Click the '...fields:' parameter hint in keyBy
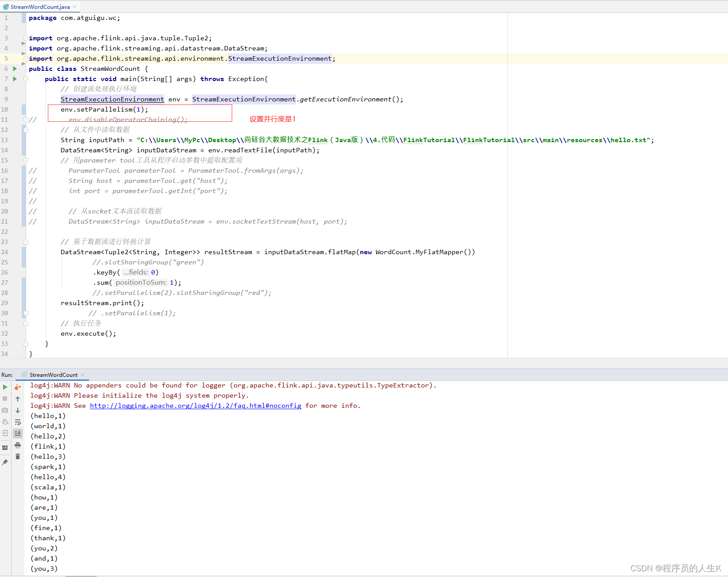The image size is (728, 577). pyautogui.click(x=136, y=272)
